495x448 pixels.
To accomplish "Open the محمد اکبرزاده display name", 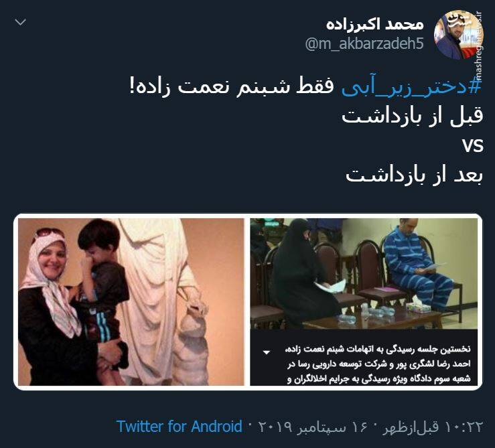I will [x=374, y=25].
